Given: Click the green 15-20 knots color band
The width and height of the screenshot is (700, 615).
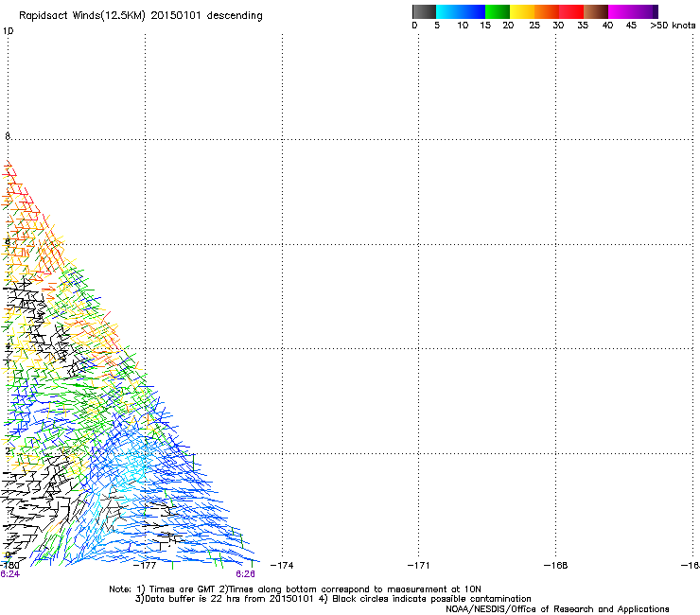Looking at the screenshot, I should click(x=498, y=11).
